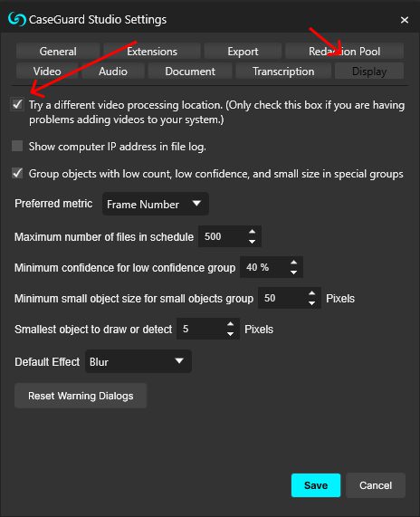Save the settings changes
Image resolution: width=420 pixels, height=517 pixels.
tap(316, 485)
